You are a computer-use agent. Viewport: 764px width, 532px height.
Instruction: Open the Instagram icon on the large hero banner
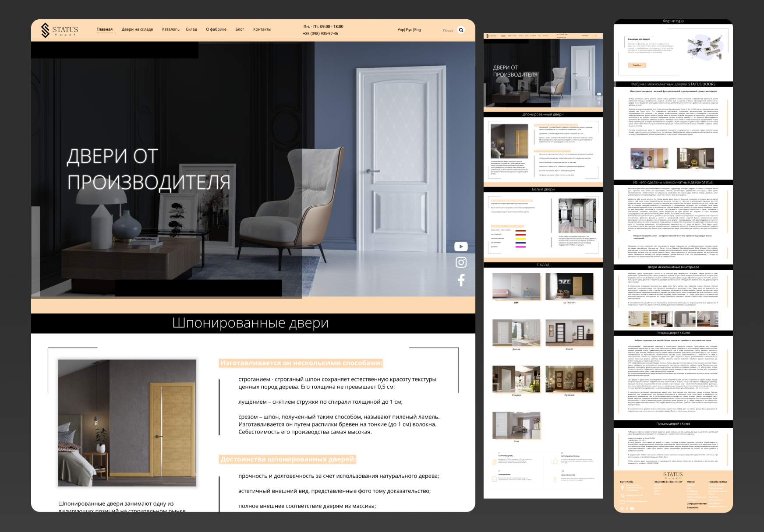click(461, 262)
